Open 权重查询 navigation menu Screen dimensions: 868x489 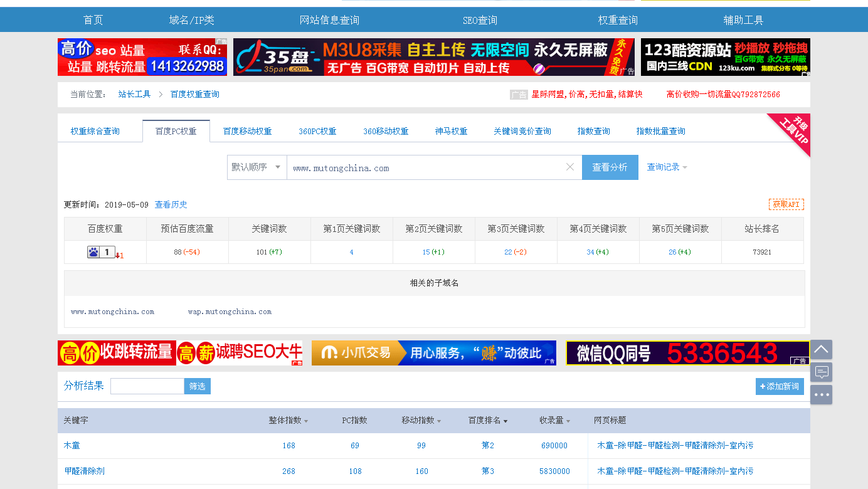pyautogui.click(x=618, y=20)
